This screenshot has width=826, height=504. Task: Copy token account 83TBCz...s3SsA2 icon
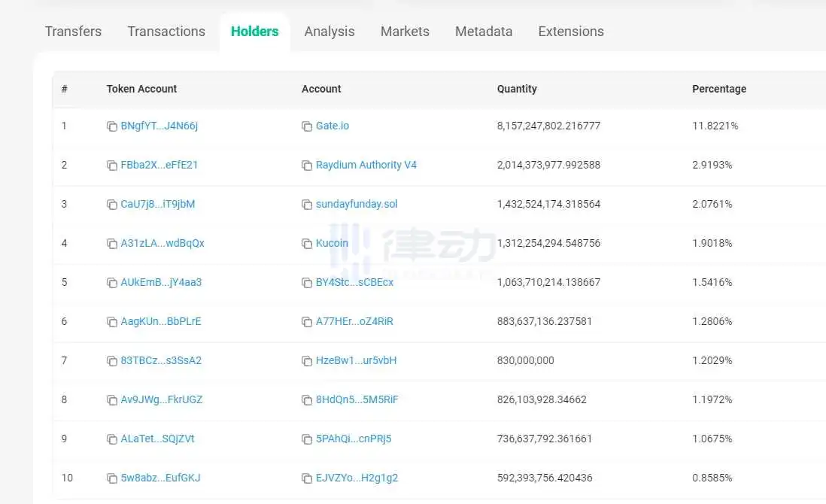coord(111,361)
